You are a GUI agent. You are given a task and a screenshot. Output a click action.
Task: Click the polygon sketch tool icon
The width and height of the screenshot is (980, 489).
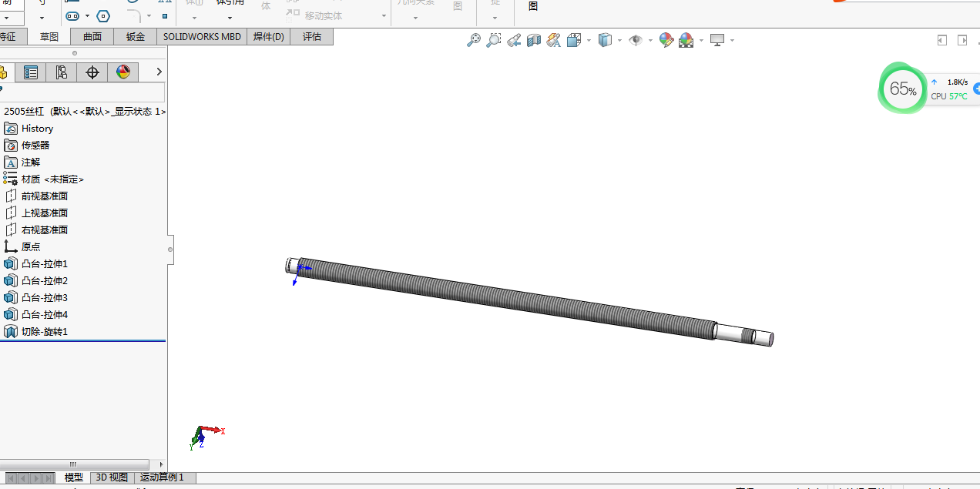[103, 15]
